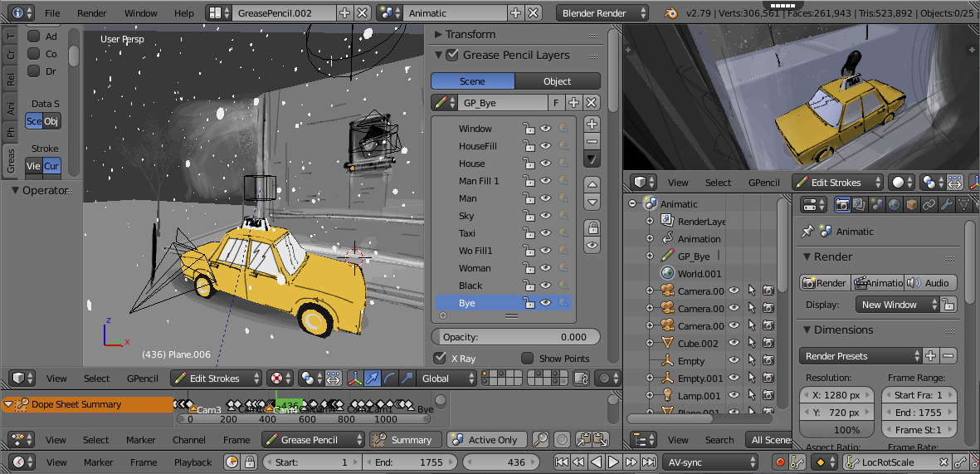Image resolution: width=980 pixels, height=474 pixels.
Task: Jump to first frame playback button
Action: pyautogui.click(x=561, y=462)
